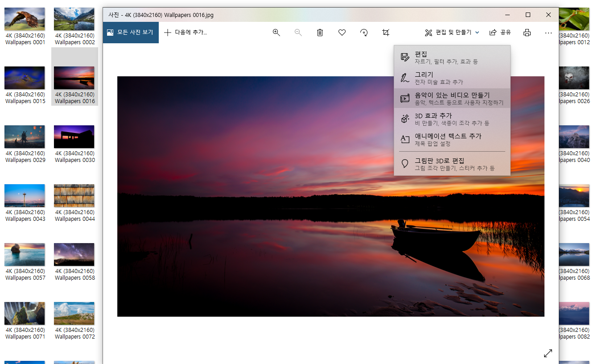This screenshot has height=364, width=594.
Task: Select Wallpapers 0068 thumbnail in Explorer
Action: pyautogui.click(x=574, y=254)
